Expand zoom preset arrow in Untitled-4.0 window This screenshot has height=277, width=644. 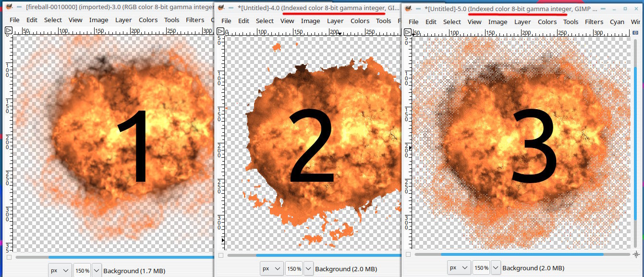[308, 269]
